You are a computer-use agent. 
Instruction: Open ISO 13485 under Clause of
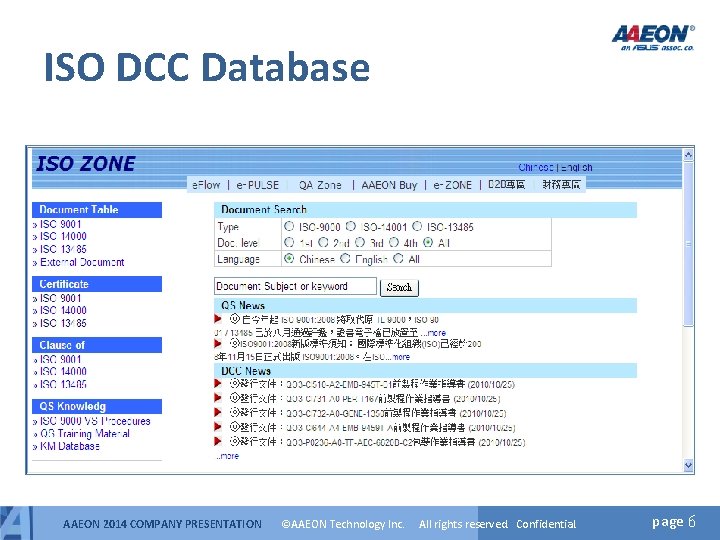coord(63,384)
